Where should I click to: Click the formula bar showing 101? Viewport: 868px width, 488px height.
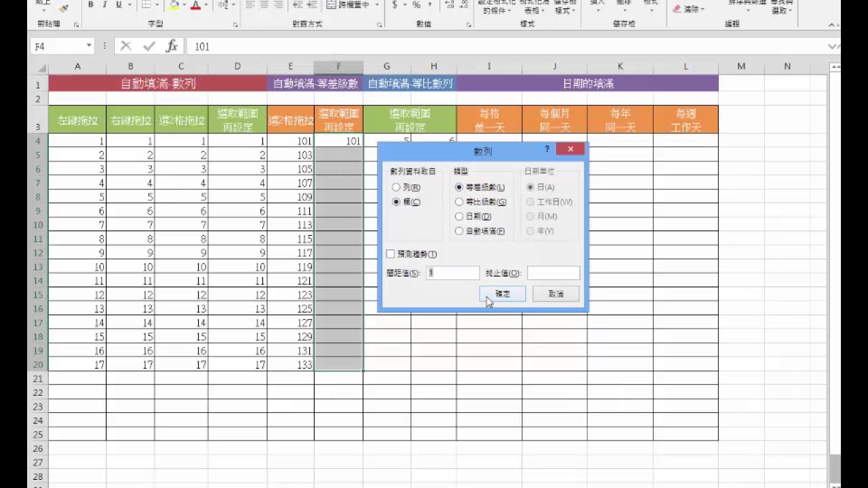[x=505, y=46]
